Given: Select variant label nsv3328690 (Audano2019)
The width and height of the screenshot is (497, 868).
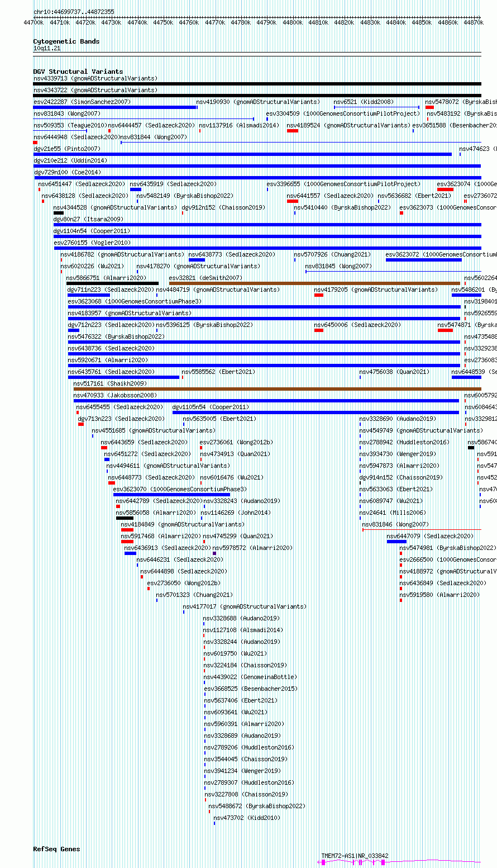Looking at the screenshot, I should click(398, 419).
